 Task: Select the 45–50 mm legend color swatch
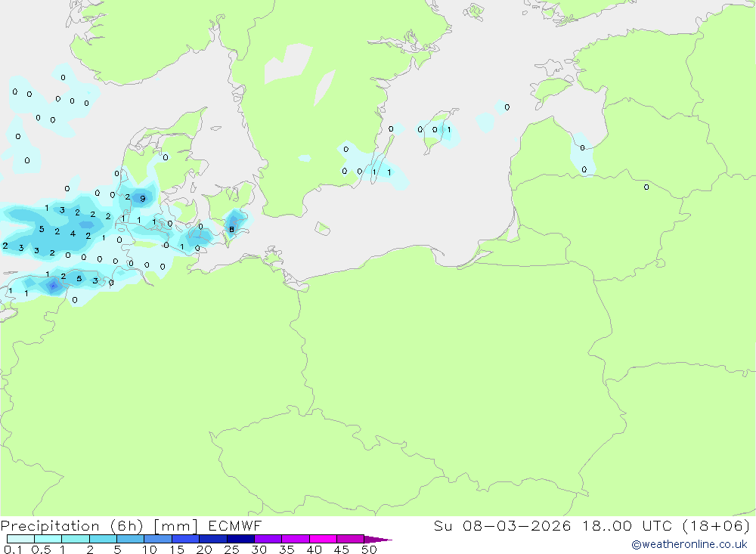pyautogui.click(x=351, y=539)
